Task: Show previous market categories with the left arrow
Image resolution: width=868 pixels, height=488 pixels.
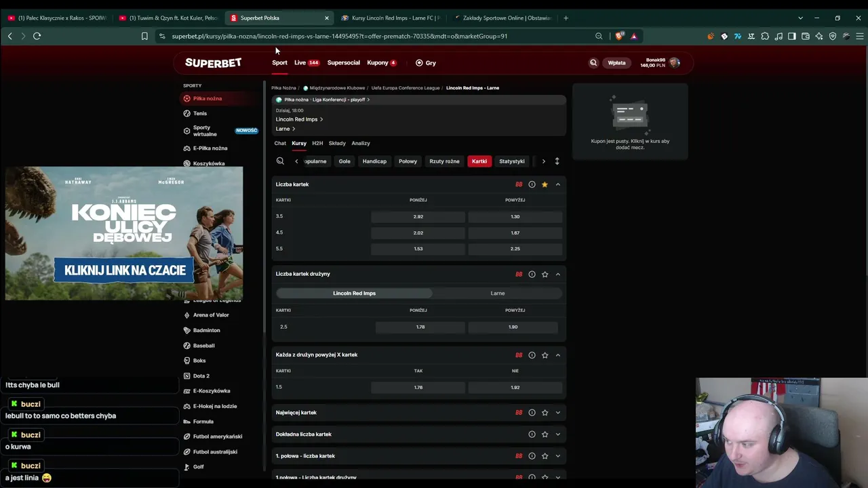Action: pos(296,161)
